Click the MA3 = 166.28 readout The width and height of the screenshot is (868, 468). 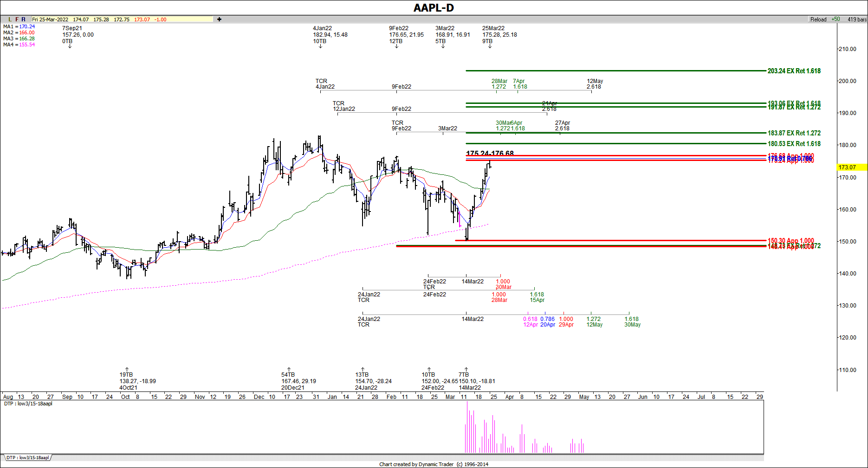(19, 38)
